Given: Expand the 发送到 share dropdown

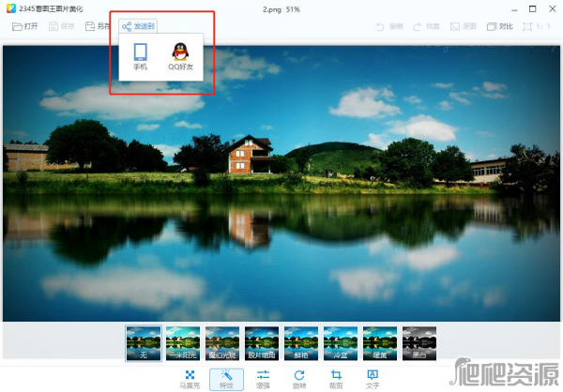Looking at the screenshot, I should click(138, 26).
